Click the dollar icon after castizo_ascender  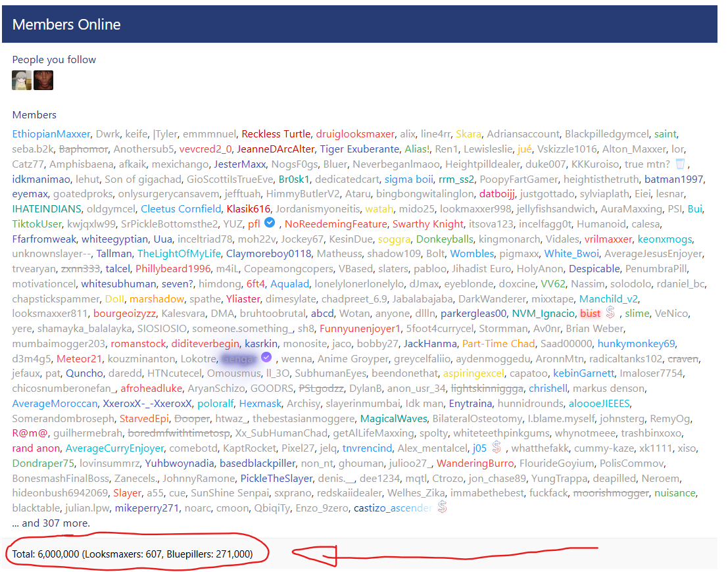[x=443, y=508]
